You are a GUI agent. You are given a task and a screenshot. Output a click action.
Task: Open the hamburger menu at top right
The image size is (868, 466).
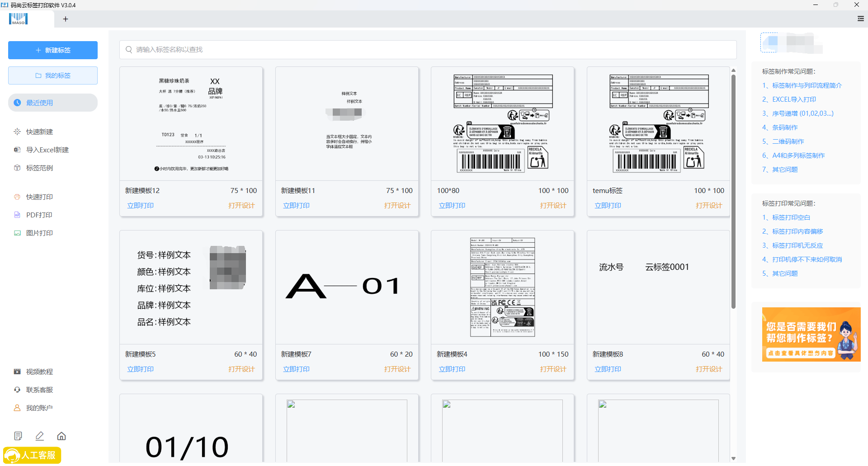861,19
